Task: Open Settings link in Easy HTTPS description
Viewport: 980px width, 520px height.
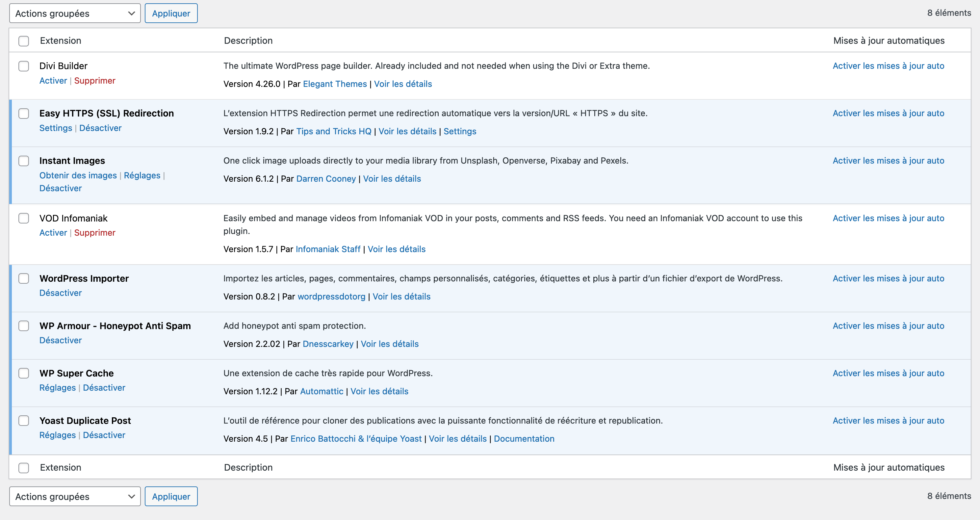Action: click(460, 131)
